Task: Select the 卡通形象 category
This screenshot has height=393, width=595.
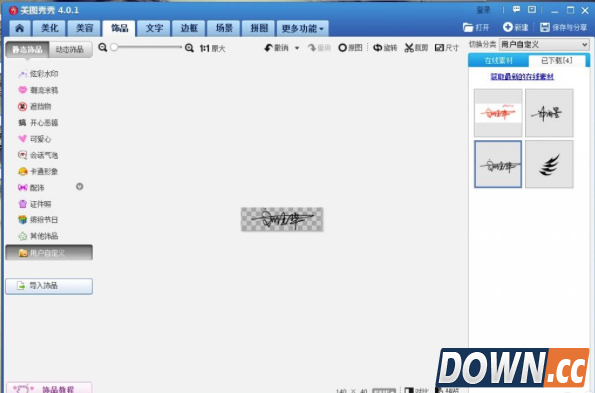Action: (x=38, y=172)
